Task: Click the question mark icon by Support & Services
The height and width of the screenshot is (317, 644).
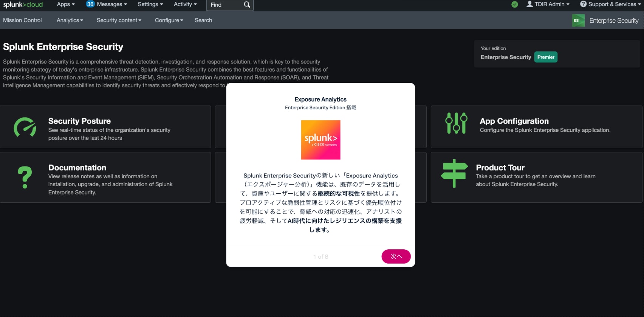Action: click(584, 4)
